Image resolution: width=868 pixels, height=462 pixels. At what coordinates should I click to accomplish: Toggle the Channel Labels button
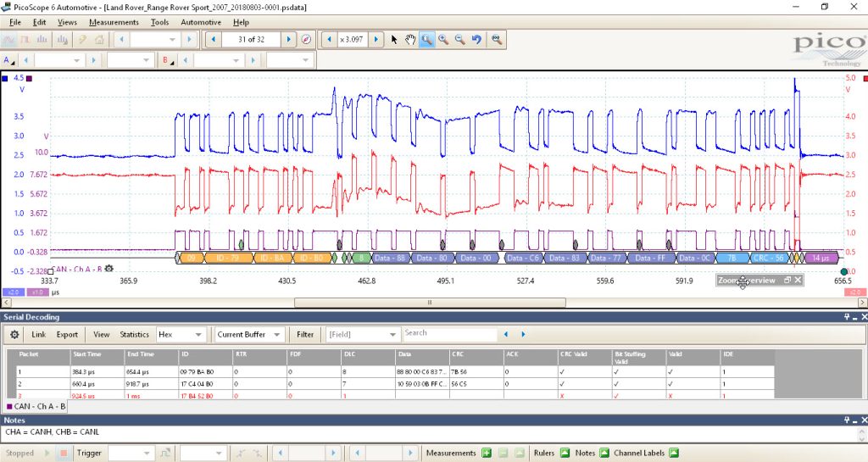pyautogui.click(x=674, y=454)
